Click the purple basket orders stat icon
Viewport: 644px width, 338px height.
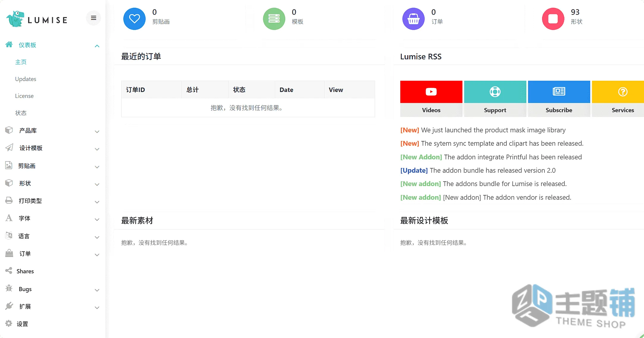[x=413, y=19]
